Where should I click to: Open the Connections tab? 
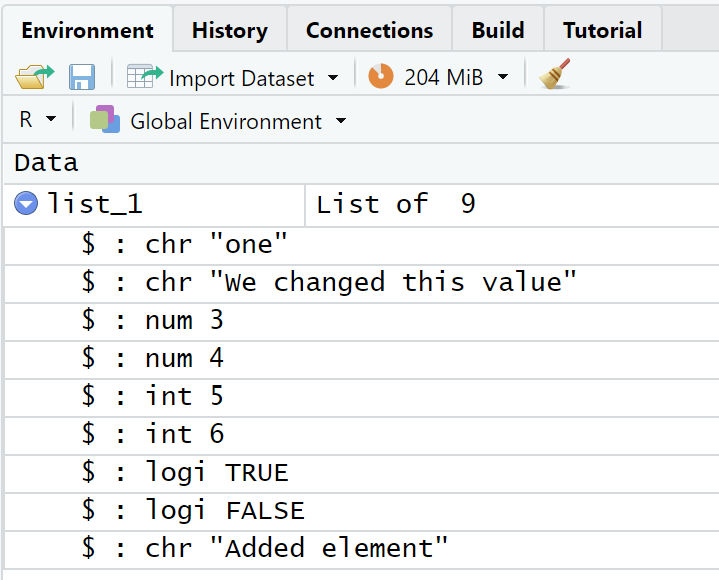[369, 30]
